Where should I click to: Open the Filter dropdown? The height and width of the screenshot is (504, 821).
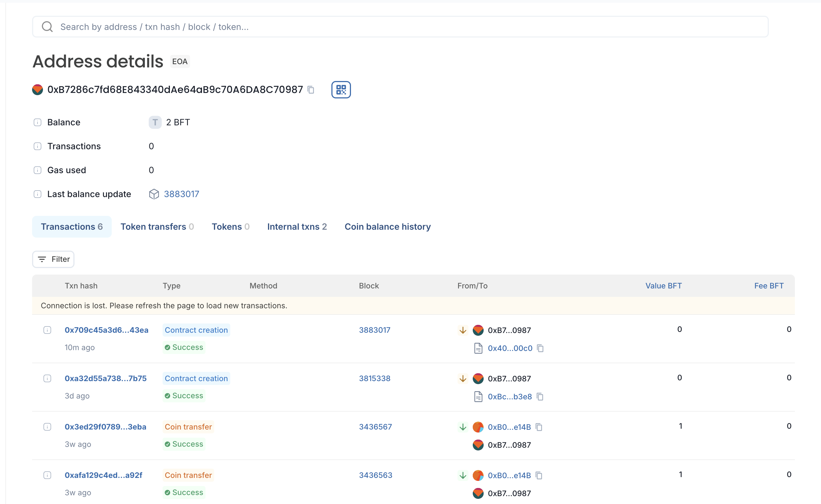(53, 259)
